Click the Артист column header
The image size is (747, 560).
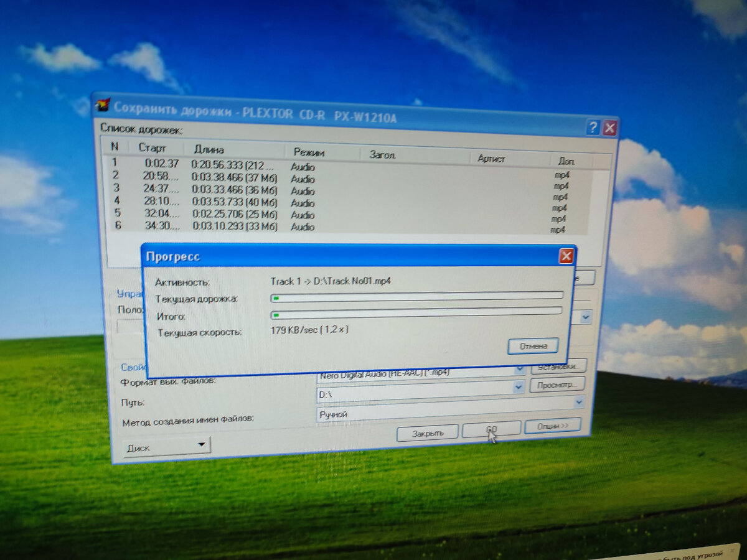[491, 159]
